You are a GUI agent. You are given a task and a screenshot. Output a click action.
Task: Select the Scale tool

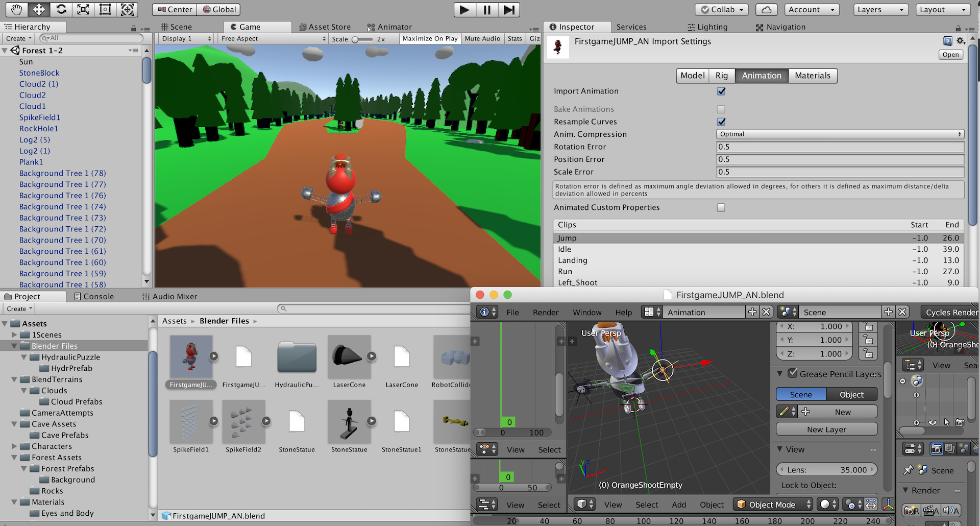(83, 9)
